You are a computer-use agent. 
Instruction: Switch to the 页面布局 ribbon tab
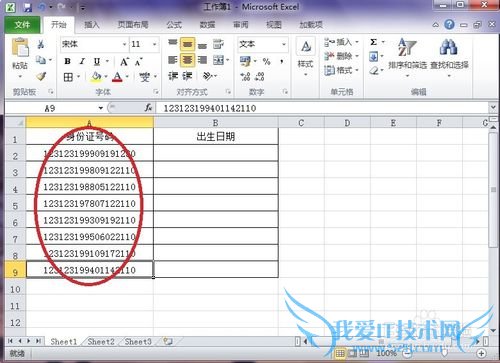[x=133, y=24]
